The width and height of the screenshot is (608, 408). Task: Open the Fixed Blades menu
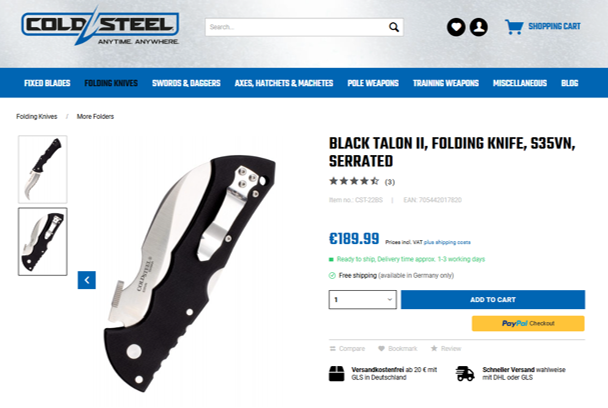(47, 83)
